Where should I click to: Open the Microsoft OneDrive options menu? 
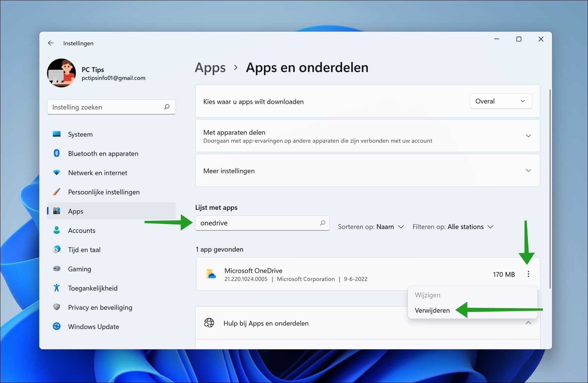528,274
